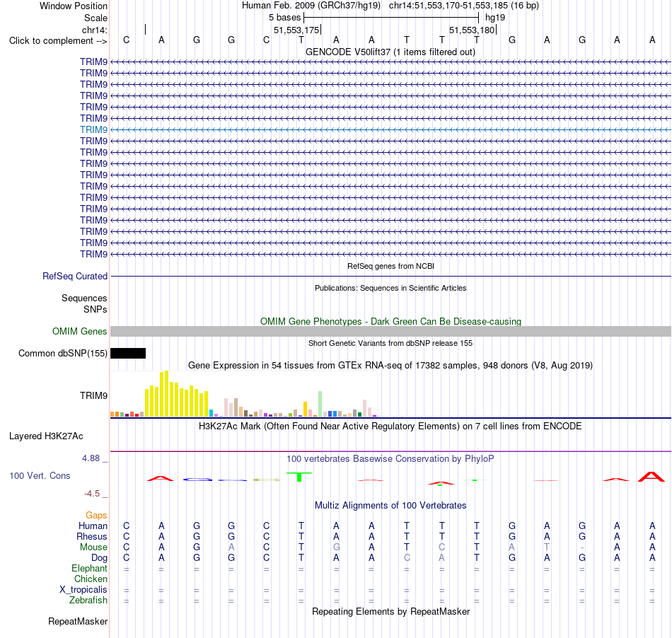Click the tallest yellow bar in GTEx chart
This screenshot has height=638, width=672.
pyautogui.click(x=167, y=394)
